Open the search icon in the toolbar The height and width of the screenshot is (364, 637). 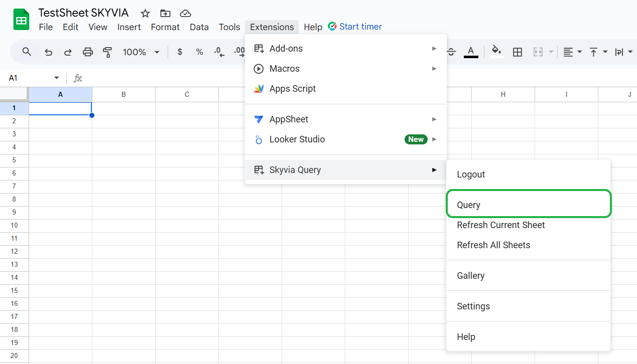(x=27, y=52)
